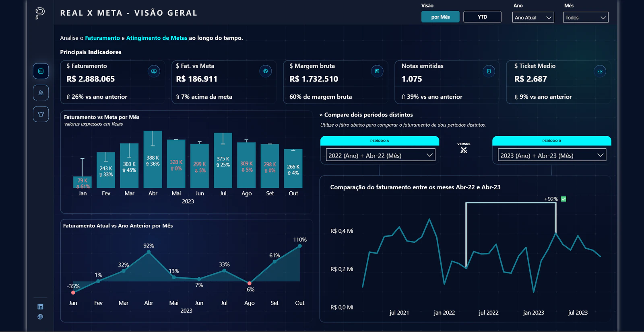This screenshot has height=332, width=644.
Task: Click the icon on the Faturamento card
Action: tap(154, 71)
